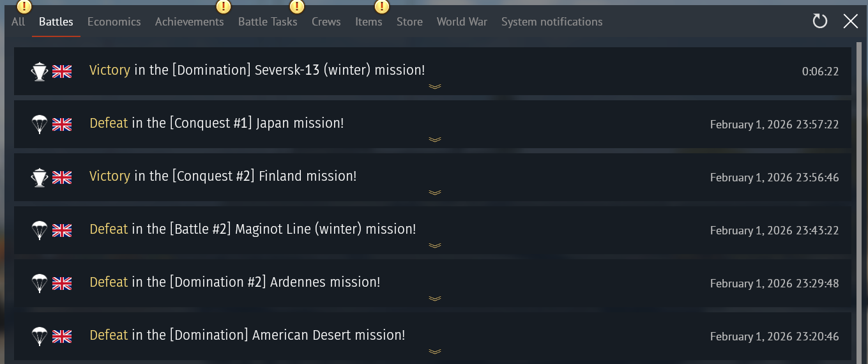Screen dimensions: 868x364
Task: Click parachute icon on Japan defeat
Action: coord(40,125)
